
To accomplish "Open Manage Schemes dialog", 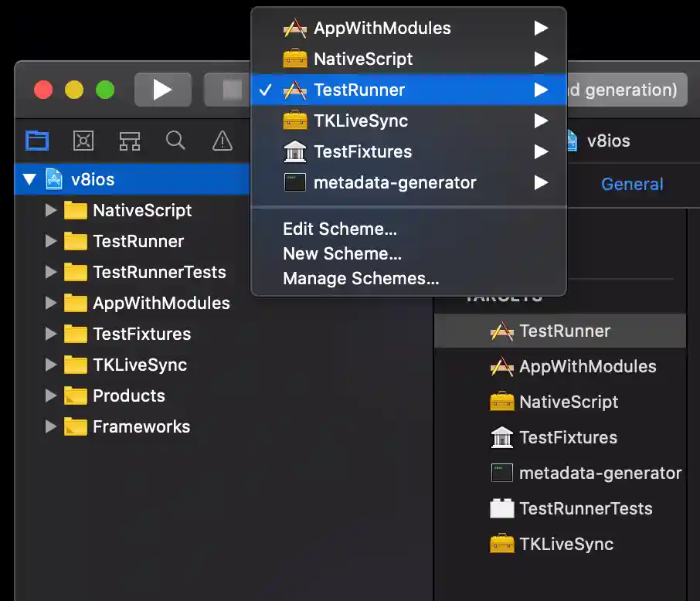I will (x=341, y=278).
